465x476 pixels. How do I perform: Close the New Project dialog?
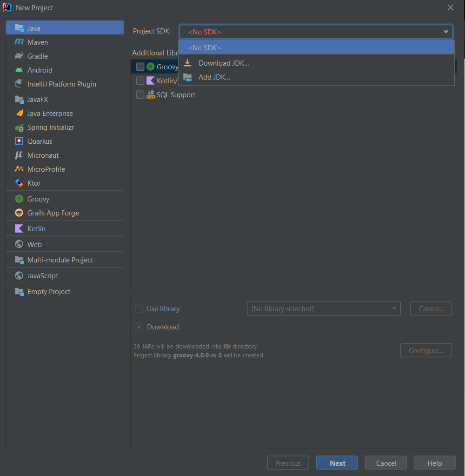(451, 7)
